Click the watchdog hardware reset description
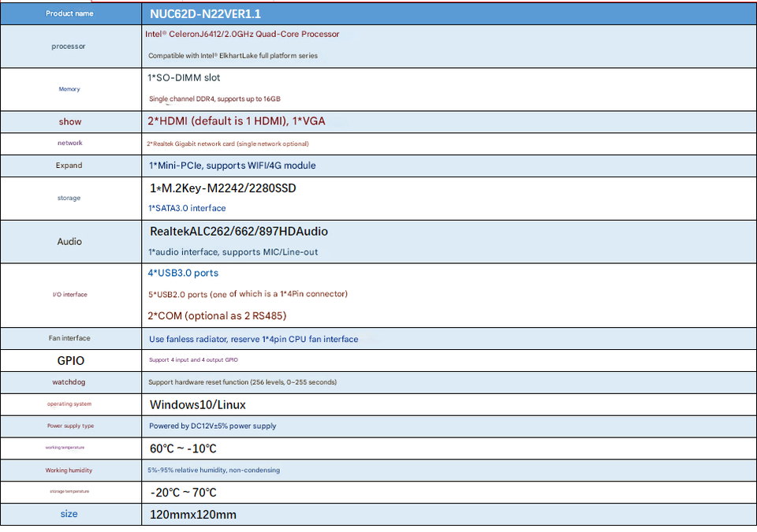 coord(242,382)
